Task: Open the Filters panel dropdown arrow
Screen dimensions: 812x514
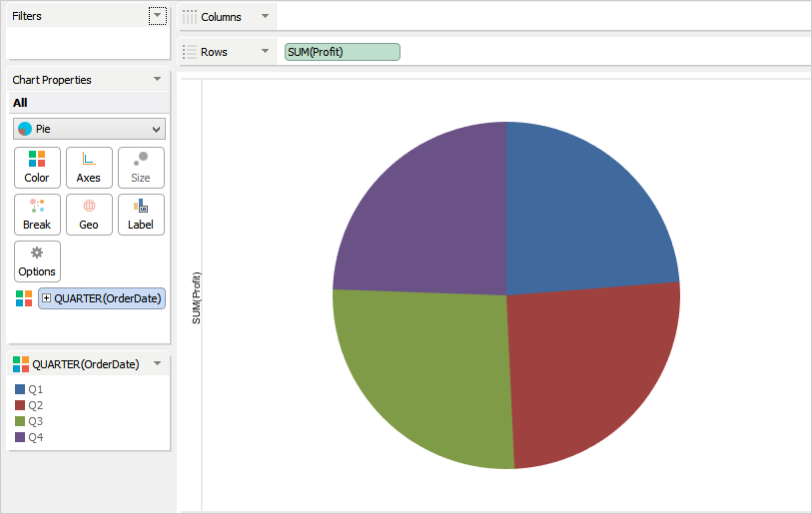Action: tap(158, 16)
